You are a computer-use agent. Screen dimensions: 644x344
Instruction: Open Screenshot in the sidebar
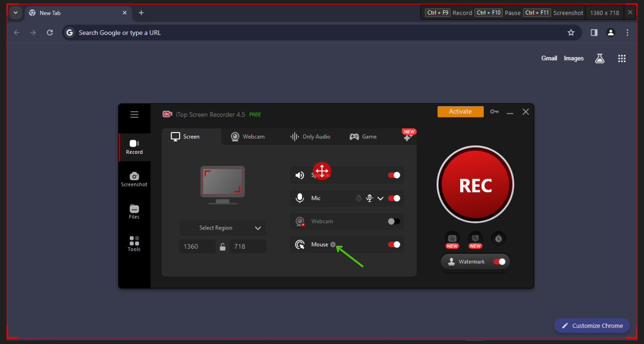(x=134, y=179)
